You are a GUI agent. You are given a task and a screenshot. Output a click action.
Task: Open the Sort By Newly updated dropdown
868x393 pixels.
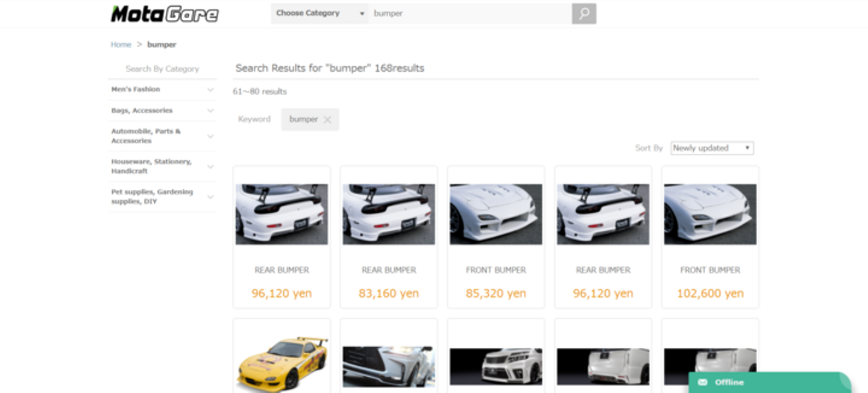click(x=712, y=148)
